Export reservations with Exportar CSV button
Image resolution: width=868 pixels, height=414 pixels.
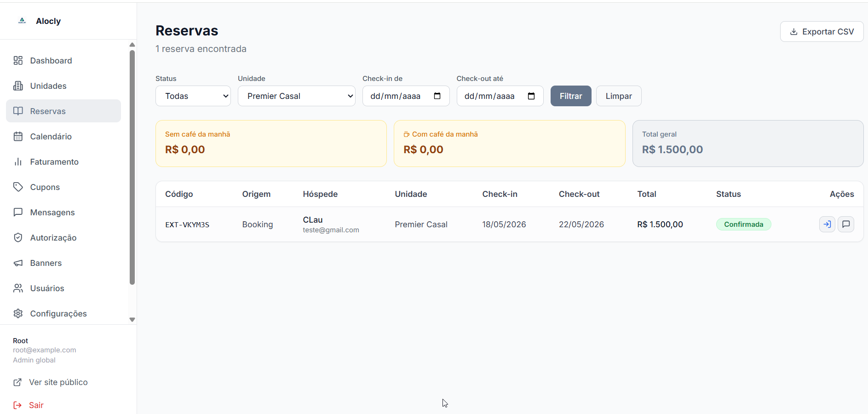click(822, 31)
